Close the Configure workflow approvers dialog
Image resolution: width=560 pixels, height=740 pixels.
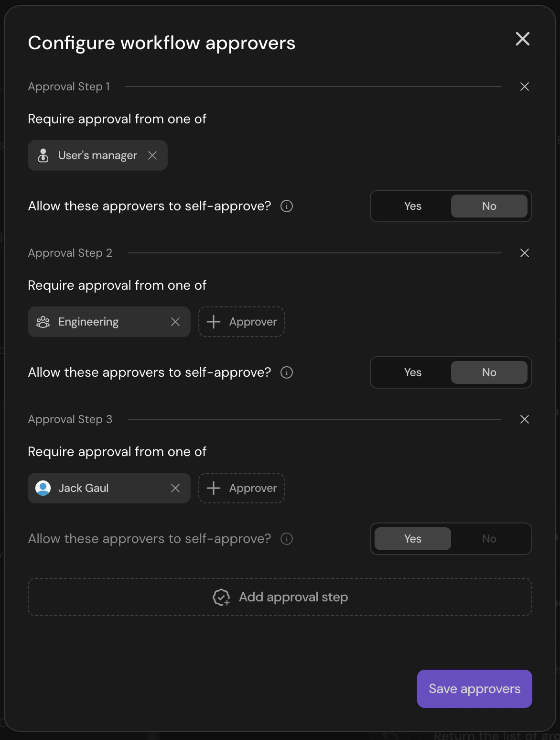[522, 39]
